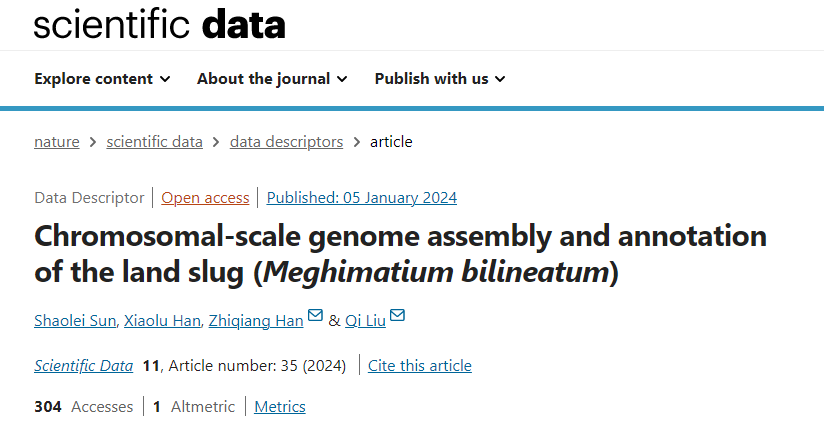The height and width of the screenshot is (440, 824).
Task: Navigate to data descriptors breadcrumb
Action: (x=286, y=142)
